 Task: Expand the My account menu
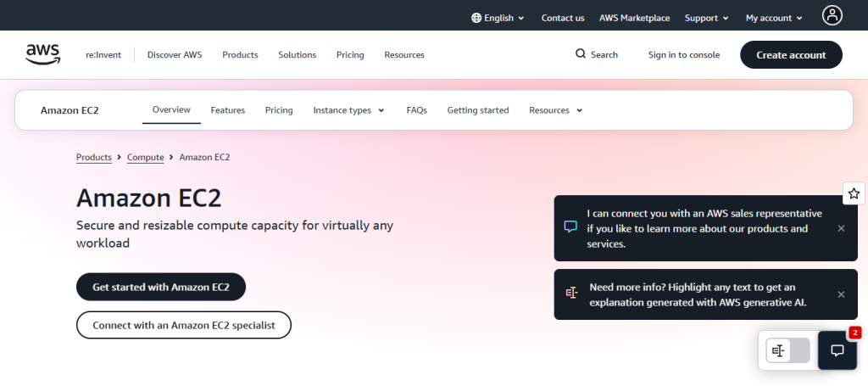point(774,18)
